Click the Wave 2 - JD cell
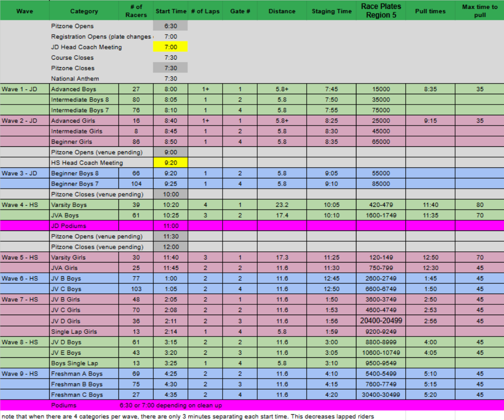This screenshot has height=420, width=504. [x=25, y=121]
